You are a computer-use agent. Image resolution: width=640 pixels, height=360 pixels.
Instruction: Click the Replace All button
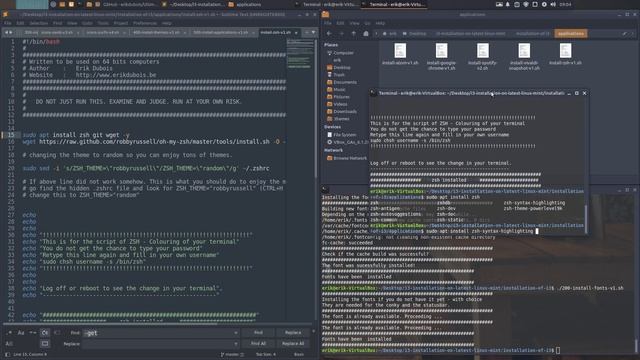[293, 344]
